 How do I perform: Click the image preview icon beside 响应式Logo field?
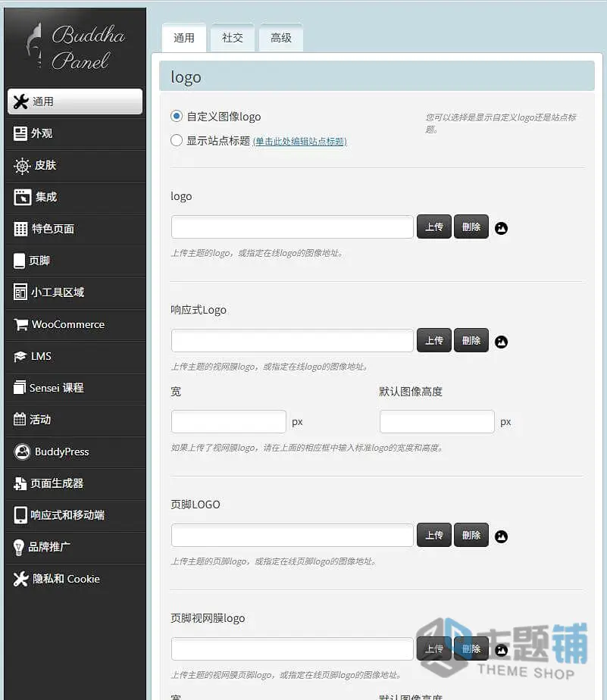501,342
